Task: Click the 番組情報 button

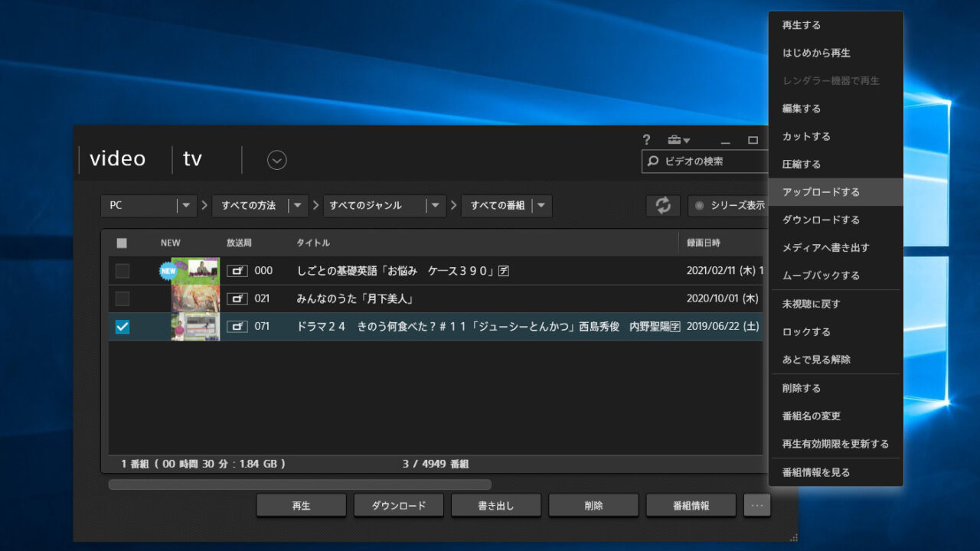Action: click(691, 506)
